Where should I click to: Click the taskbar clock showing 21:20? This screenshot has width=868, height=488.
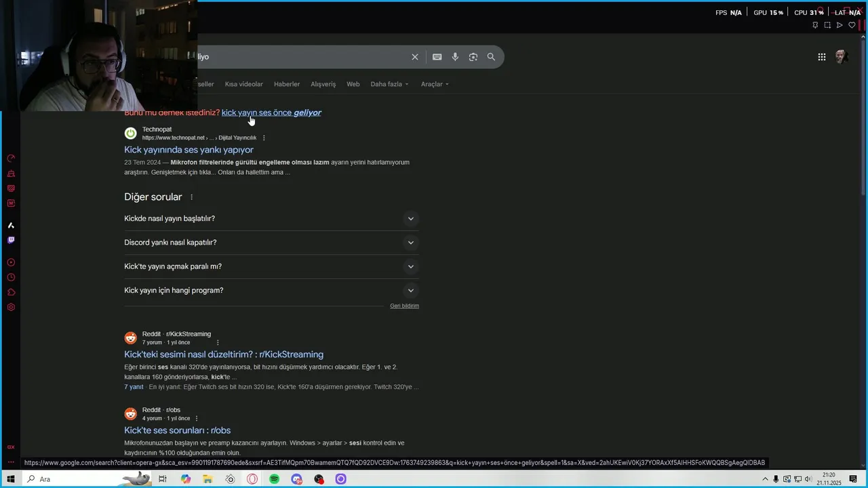[x=829, y=479]
